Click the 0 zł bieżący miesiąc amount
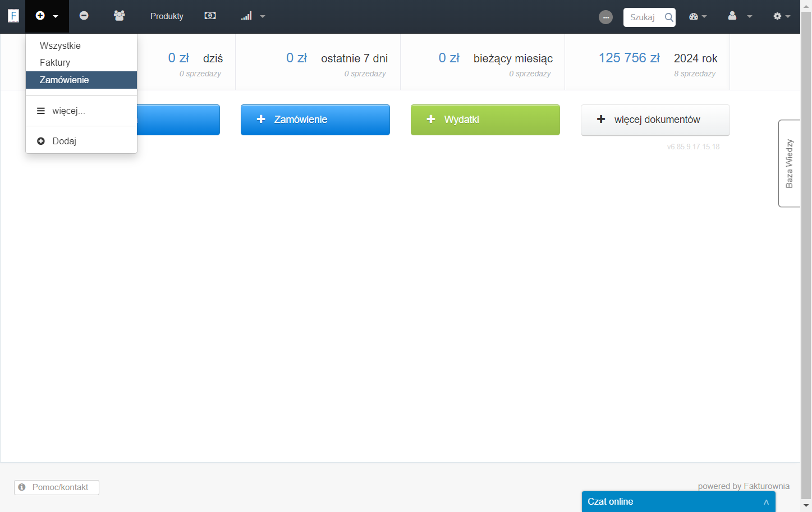This screenshot has height=512, width=812. tap(449, 58)
